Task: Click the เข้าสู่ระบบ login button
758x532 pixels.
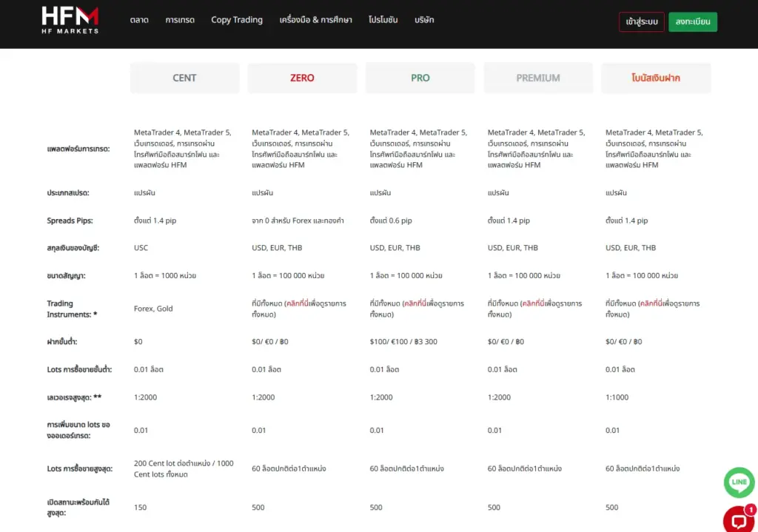Action: pyautogui.click(x=641, y=22)
